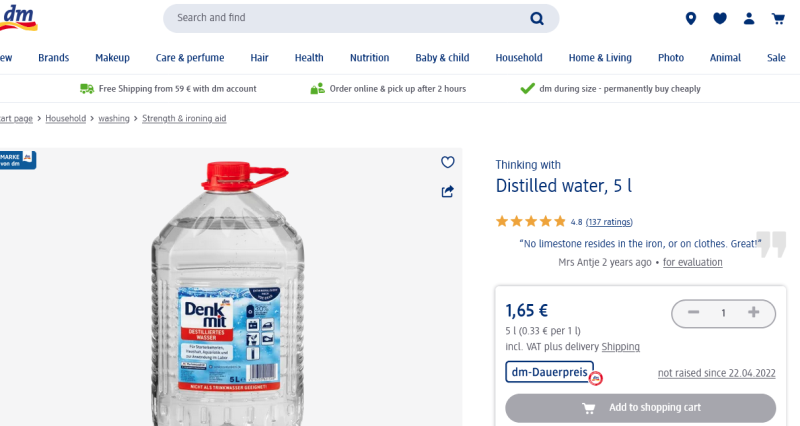Open the user account icon
Viewport: 800px width, 426px height.
tap(749, 18)
